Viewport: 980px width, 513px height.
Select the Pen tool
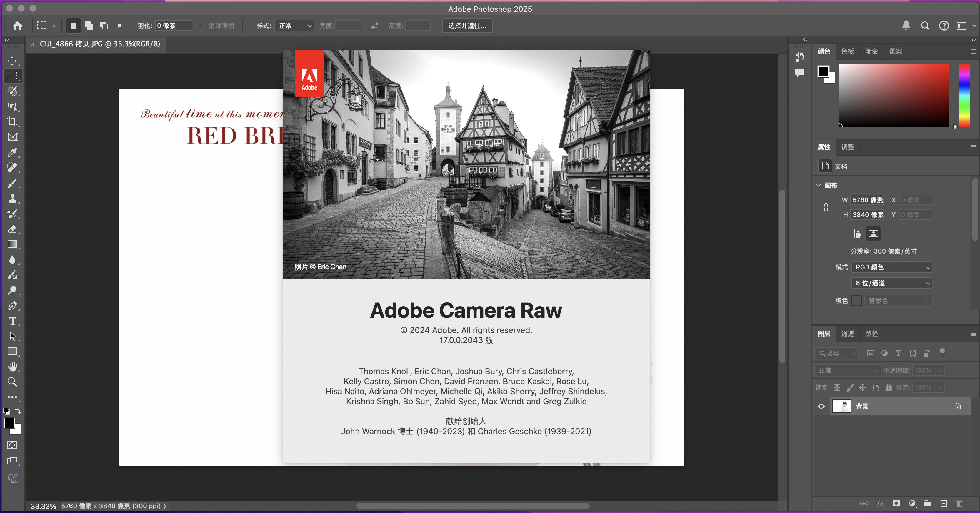[x=12, y=306]
